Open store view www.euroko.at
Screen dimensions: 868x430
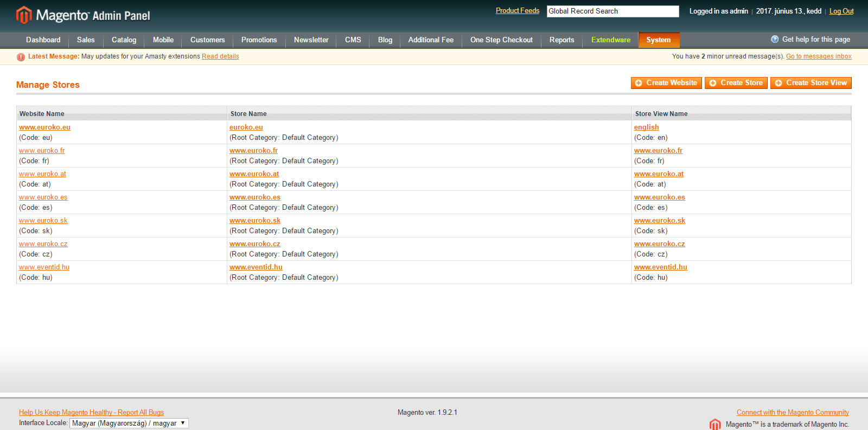click(659, 174)
